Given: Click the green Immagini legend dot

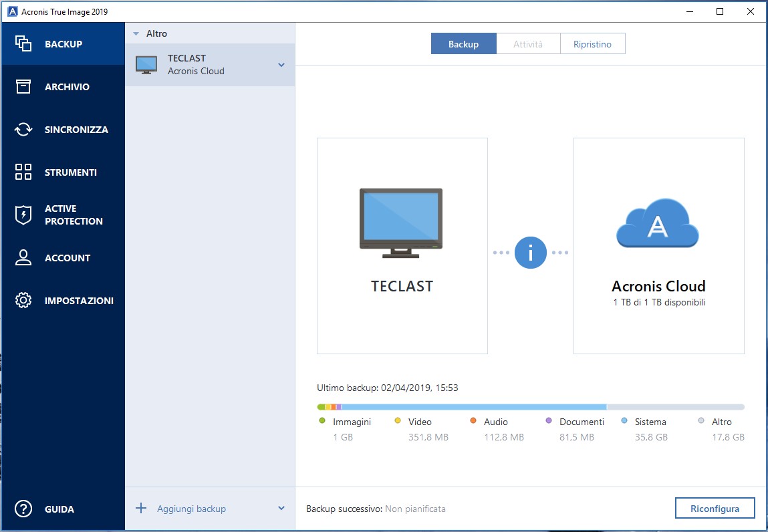Looking at the screenshot, I should [x=322, y=421].
